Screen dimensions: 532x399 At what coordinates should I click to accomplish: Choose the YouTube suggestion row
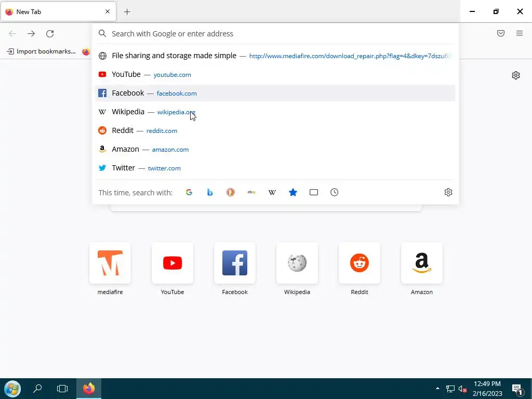pyautogui.click(x=275, y=74)
